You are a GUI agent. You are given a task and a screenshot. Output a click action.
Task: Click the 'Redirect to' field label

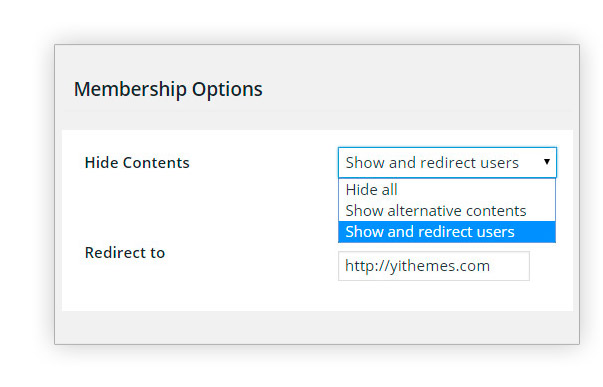click(125, 253)
